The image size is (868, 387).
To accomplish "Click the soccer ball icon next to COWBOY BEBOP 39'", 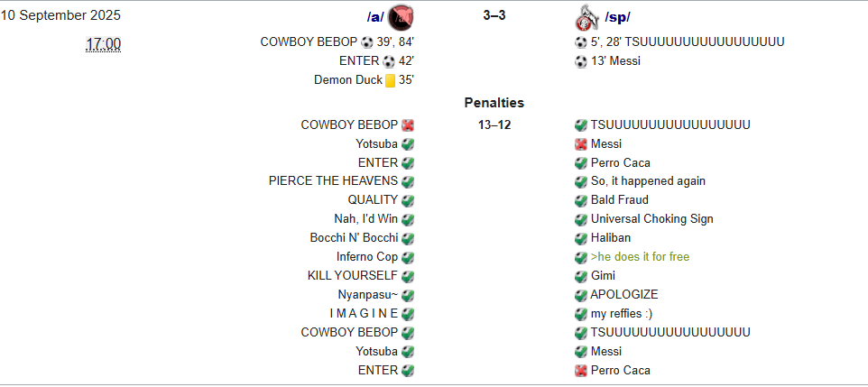I will [x=367, y=42].
